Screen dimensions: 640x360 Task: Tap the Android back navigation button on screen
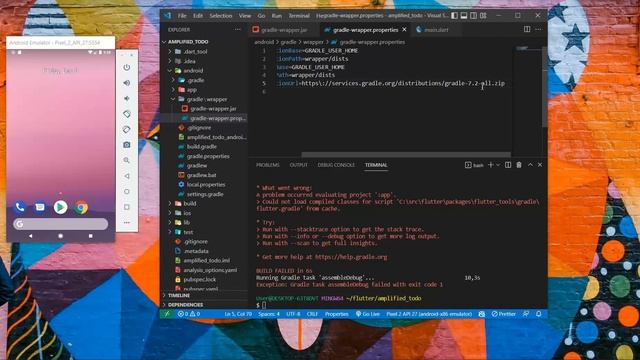[x=31, y=236]
